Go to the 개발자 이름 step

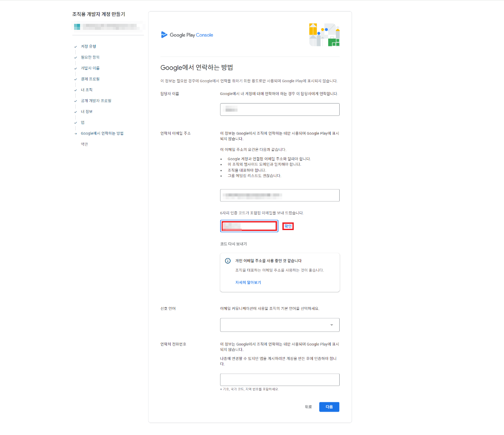pos(90,68)
